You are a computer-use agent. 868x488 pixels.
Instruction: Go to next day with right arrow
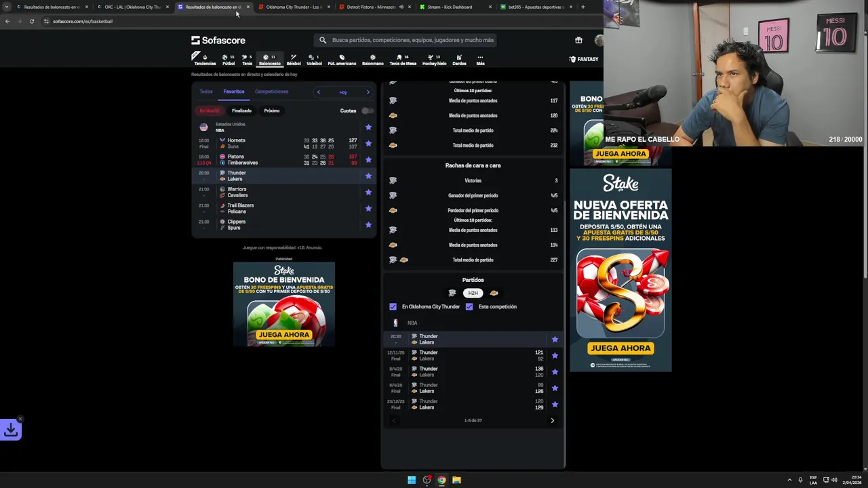[368, 92]
